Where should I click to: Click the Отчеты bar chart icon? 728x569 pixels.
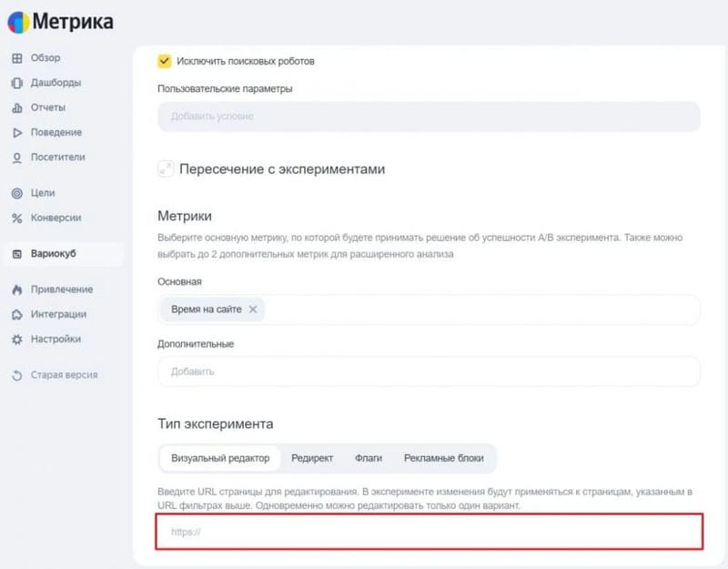pyautogui.click(x=17, y=107)
